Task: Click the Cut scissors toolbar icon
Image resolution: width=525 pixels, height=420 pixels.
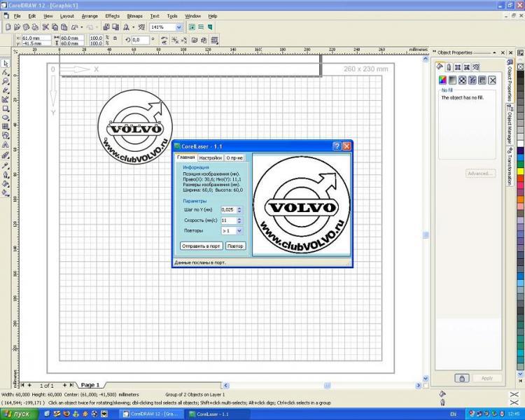Action: (45, 27)
